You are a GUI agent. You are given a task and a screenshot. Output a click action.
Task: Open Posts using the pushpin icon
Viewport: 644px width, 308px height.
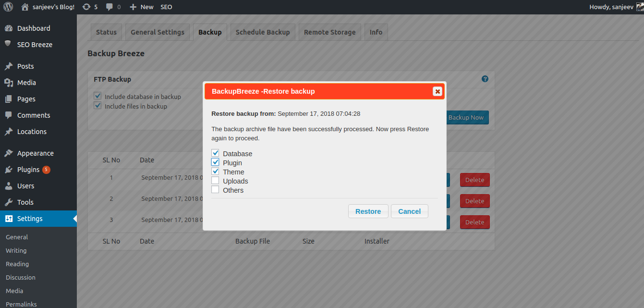click(8, 66)
